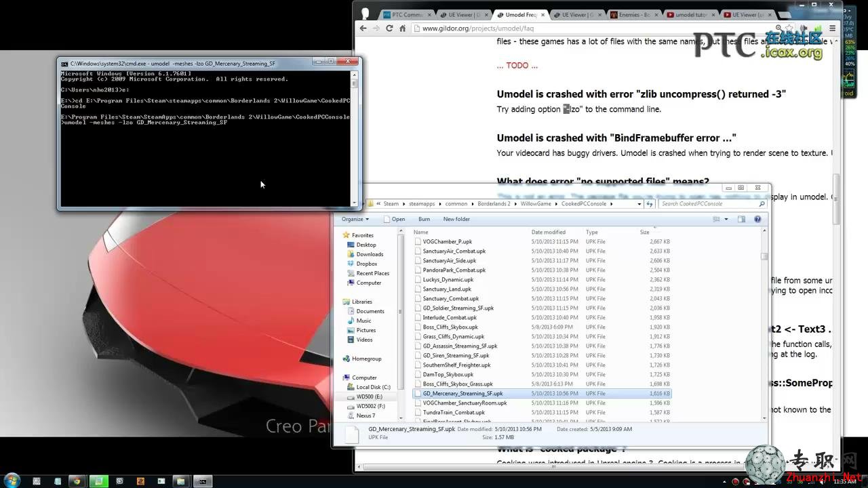Viewport: 868px width, 488px height.
Task: Click the search magnifier in Explorer
Action: coord(761,203)
